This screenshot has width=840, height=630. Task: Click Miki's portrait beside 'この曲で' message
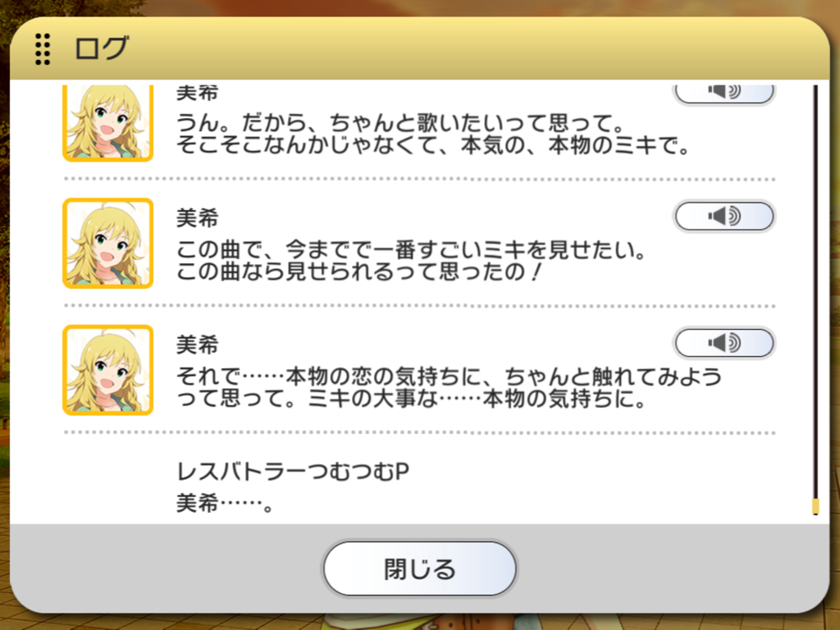coord(108,243)
